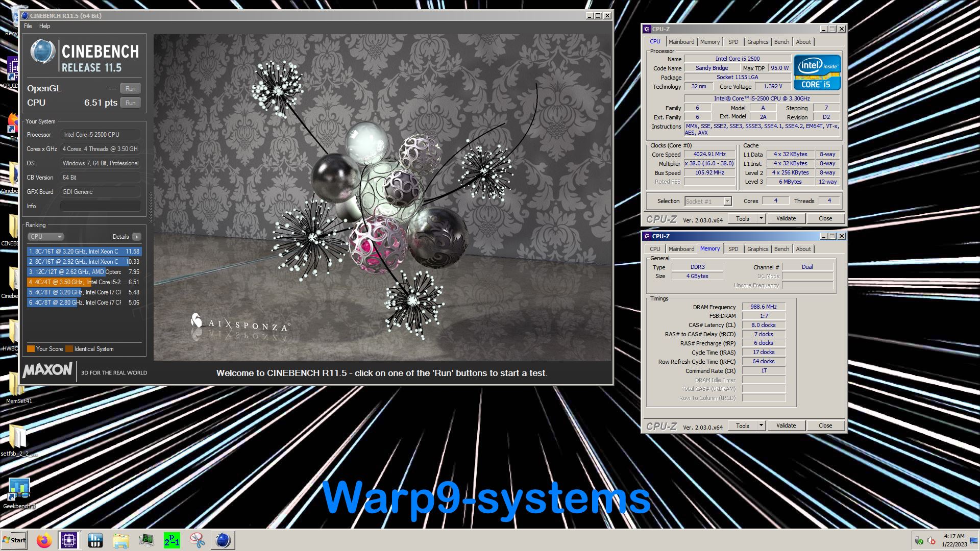
Task: Click the Cinebench title bar logo icon
Action: (x=25, y=16)
